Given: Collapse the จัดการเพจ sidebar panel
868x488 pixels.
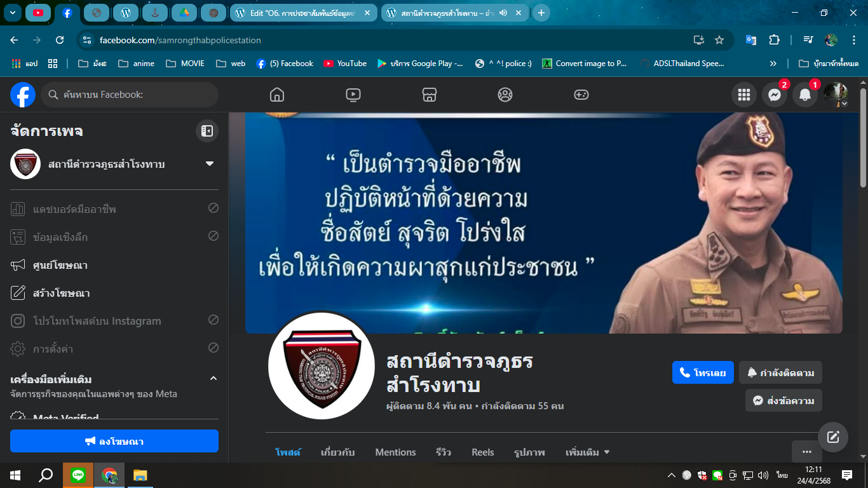Looking at the screenshot, I should click(207, 131).
